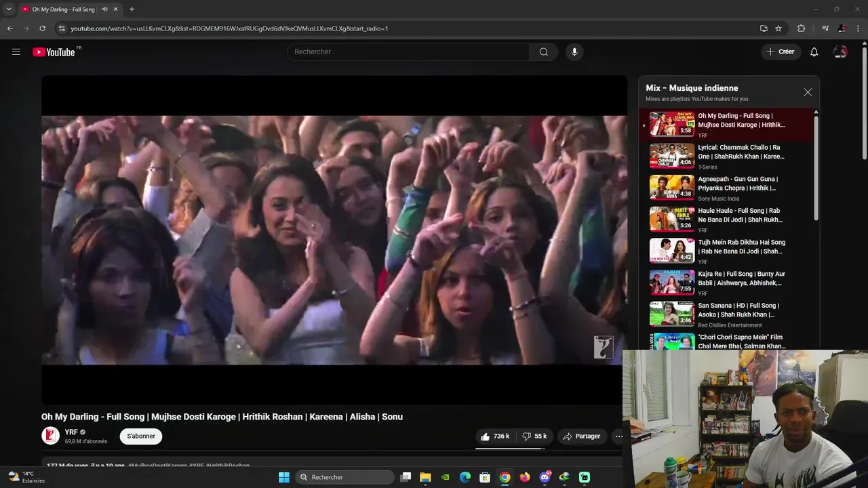Focus the YouTube Rechercher search field
This screenshot has width=868, height=488.
409,52
